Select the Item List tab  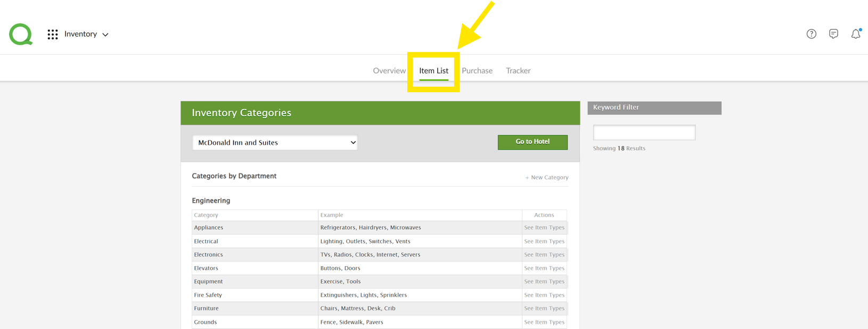point(433,71)
